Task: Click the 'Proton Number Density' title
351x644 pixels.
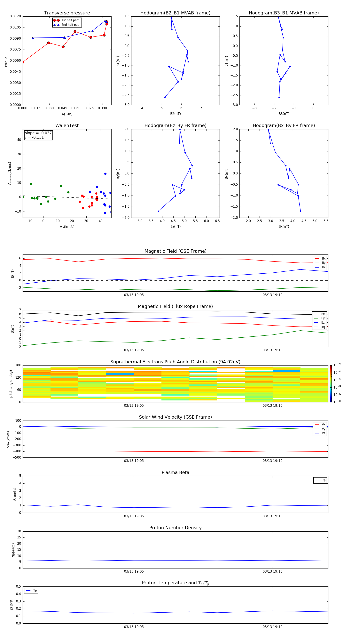Action: pyautogui.click(x=175, y=528)
